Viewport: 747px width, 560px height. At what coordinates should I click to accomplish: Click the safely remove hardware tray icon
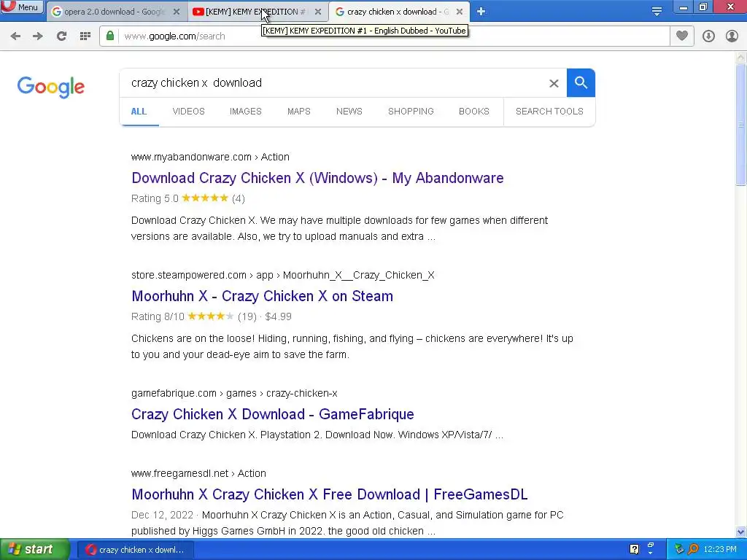pyautogui.click(x=679, y=550)
